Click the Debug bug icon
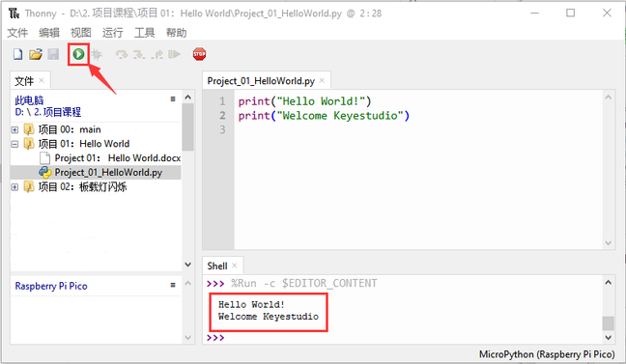 tap(97, 54)
